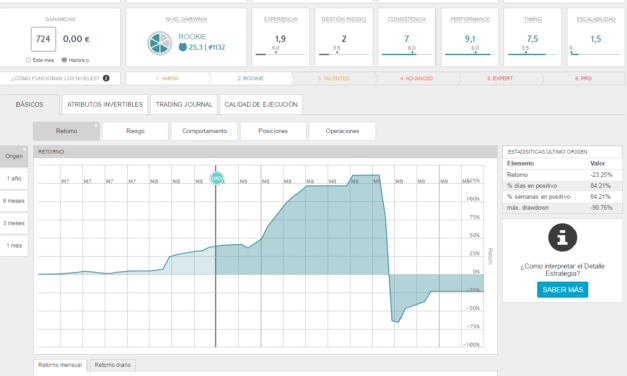Viewport: 627px width, 376px height.
Task: Click the % semanas en positivo row
Action: (562, 197)
